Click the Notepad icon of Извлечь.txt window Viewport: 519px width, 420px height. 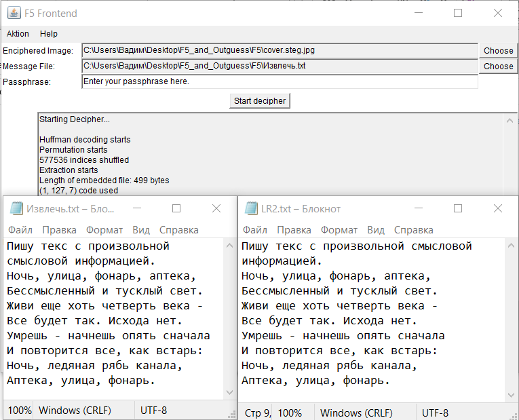click(16, 208)
